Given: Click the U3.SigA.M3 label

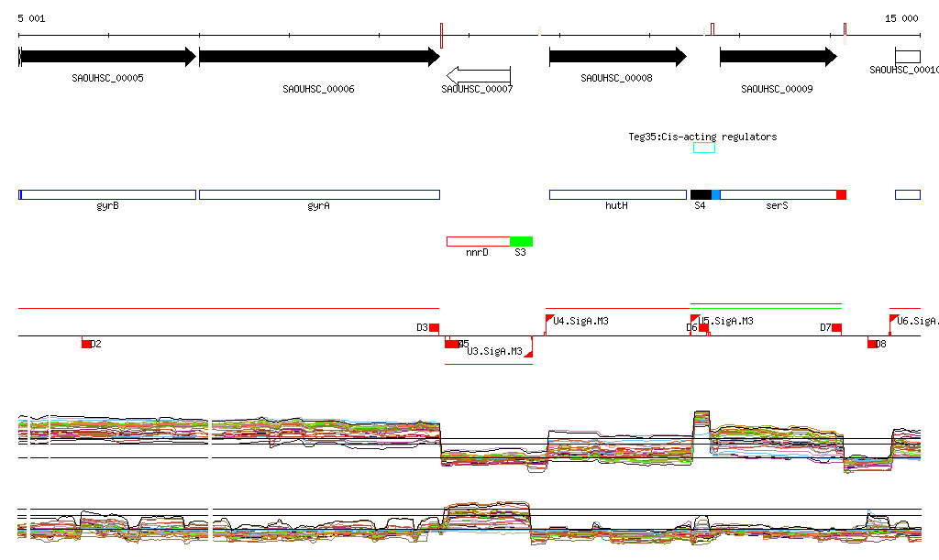Looking at the screenshot, I should [494, 351].
